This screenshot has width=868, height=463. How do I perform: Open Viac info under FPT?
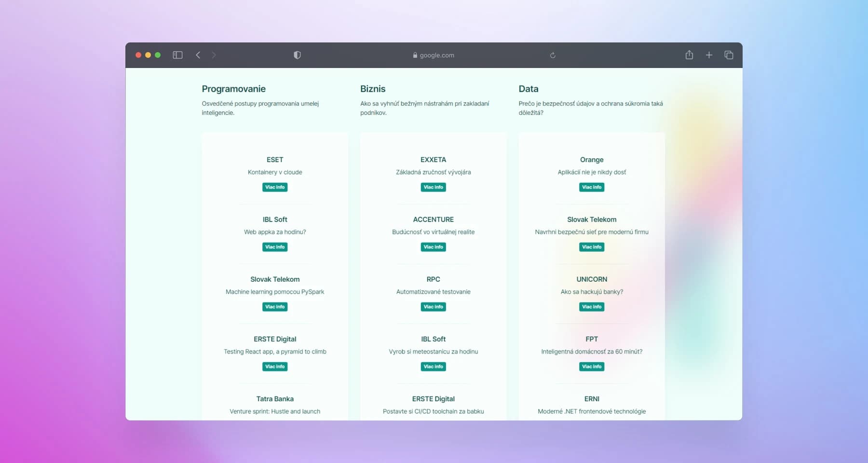coord(592,367)
